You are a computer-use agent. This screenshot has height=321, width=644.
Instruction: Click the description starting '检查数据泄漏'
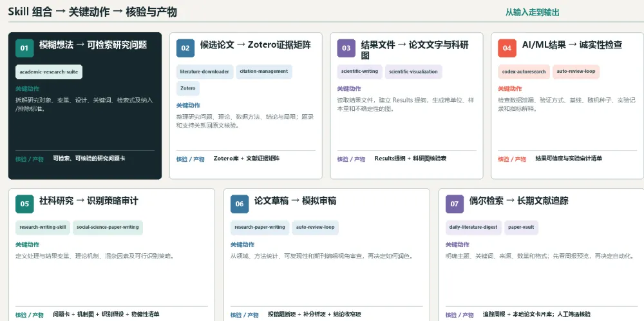pyautogui.click(x=567, y=104)
